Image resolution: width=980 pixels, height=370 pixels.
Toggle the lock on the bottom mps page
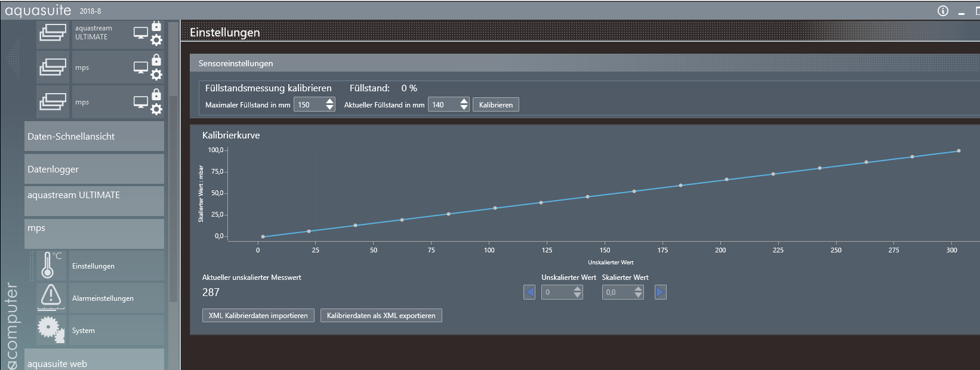(x=156, y=95)
